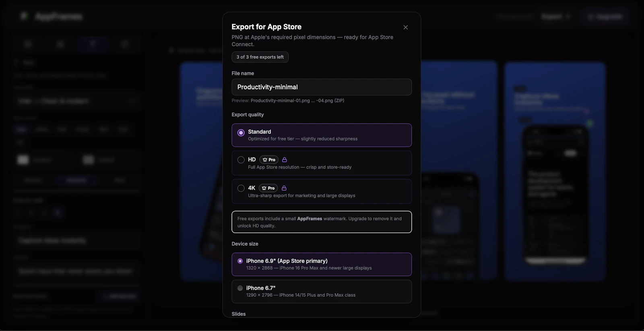Click the "Preview: Productivity-minimal-01.png" text

(x=288, y=101)
